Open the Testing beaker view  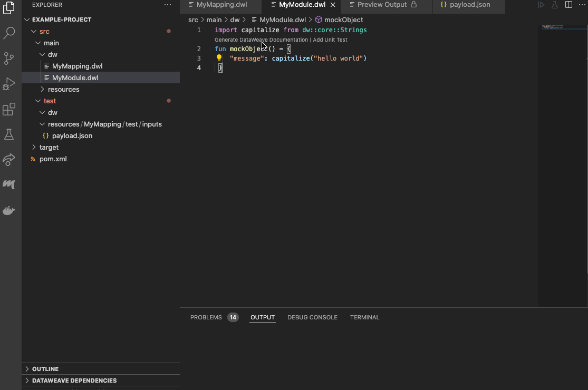pyautogui.click(x=8, y=134)
